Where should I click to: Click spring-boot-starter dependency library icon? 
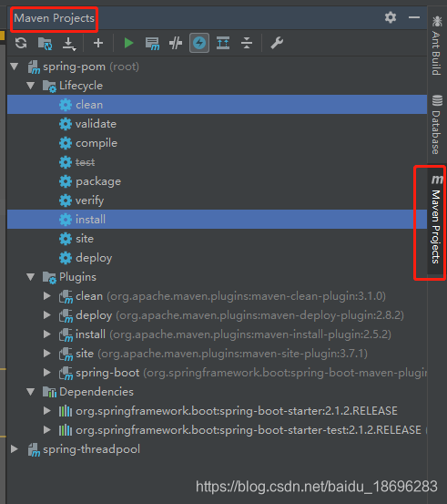click(x=66, y=411)
